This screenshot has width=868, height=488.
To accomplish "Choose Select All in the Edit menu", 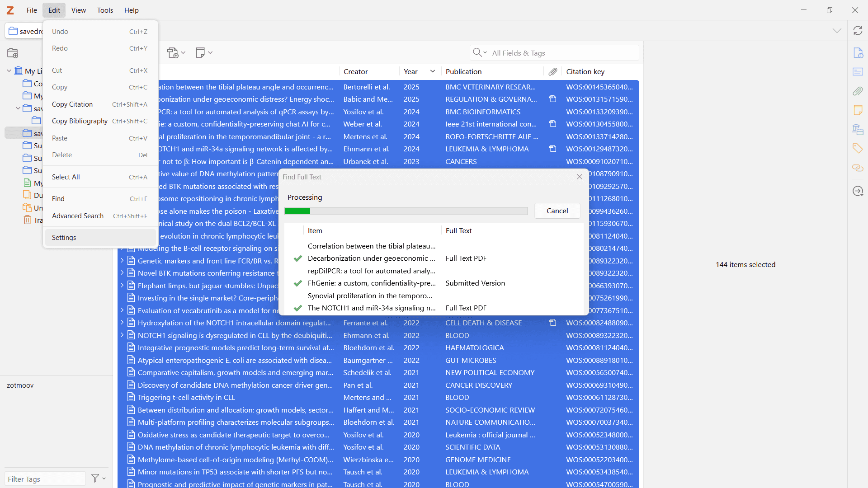I will click(100, 177).
